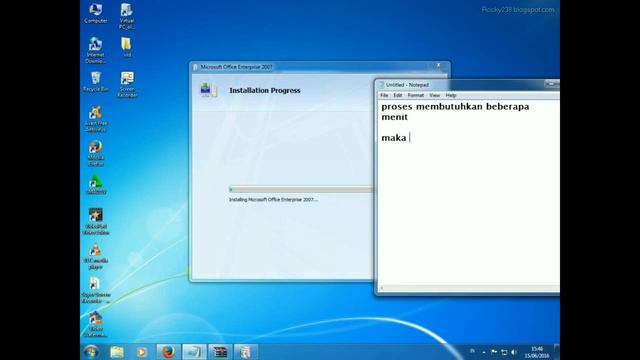The width and height of the screenshot is (640, 360).
Task: Click the Notepad horizontal scrollbar left arrow
Action: [x=382, y=288]
